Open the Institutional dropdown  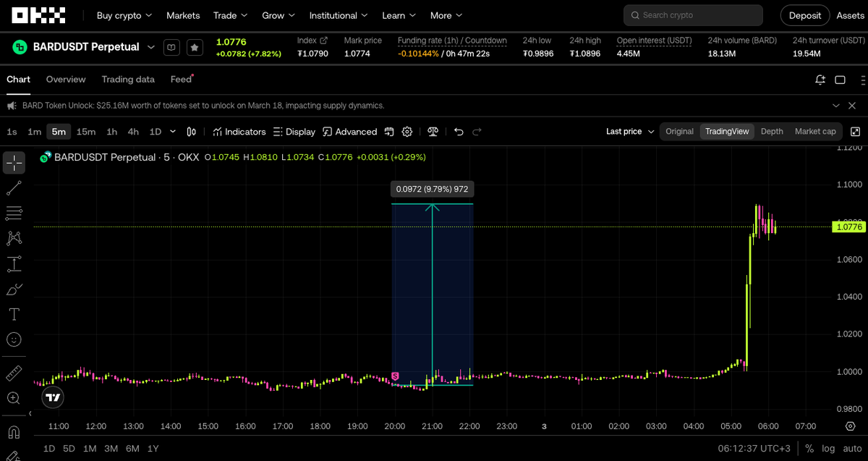click(x=339, y=15)
